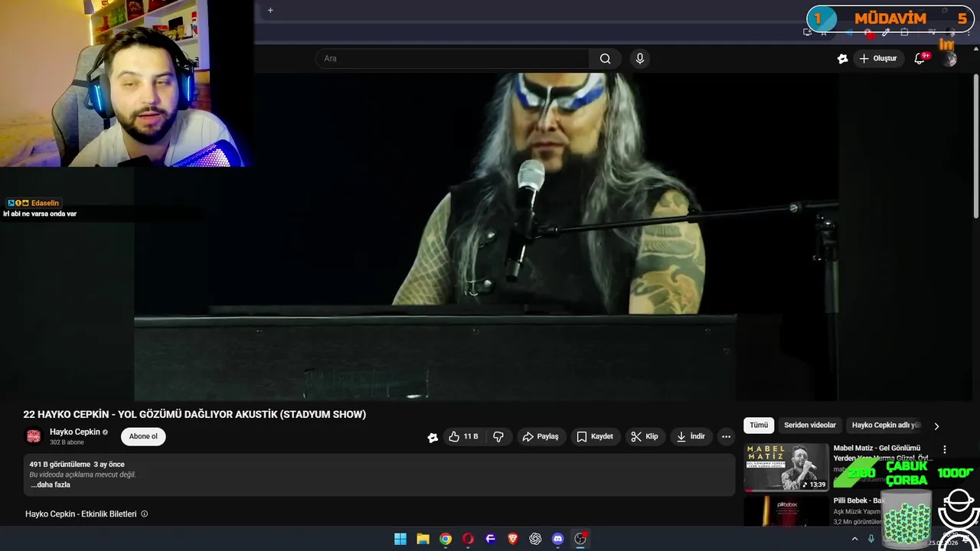Open three-dot menu on Mabel Matiz video

click(x=944, y=449)
